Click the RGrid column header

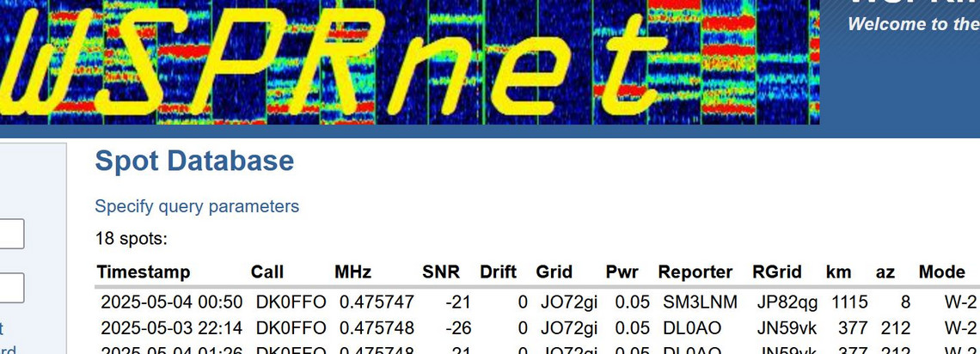[777, 272]
